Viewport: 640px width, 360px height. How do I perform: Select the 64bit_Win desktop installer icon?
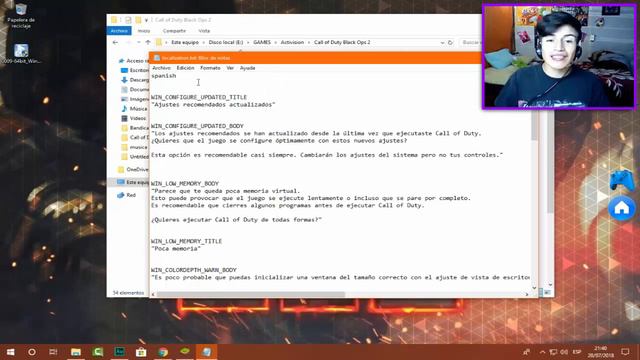pyautogui.click(x=21, y=53)
